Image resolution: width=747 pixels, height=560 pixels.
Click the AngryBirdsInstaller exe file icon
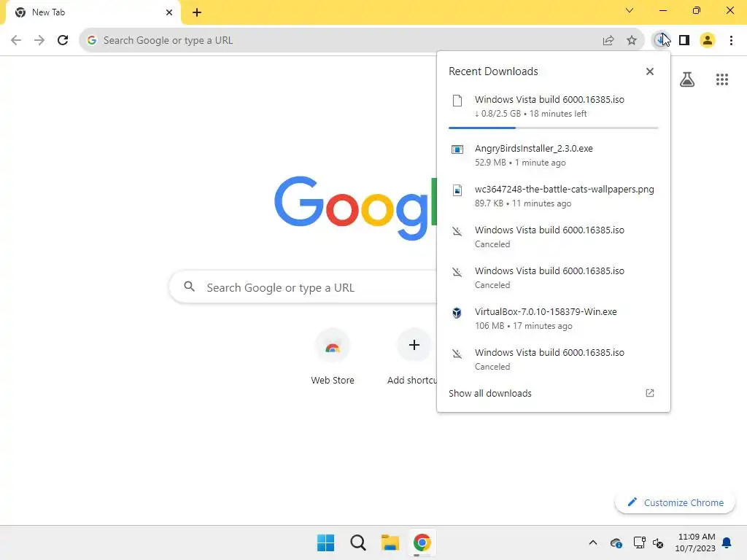coord(457,149)
